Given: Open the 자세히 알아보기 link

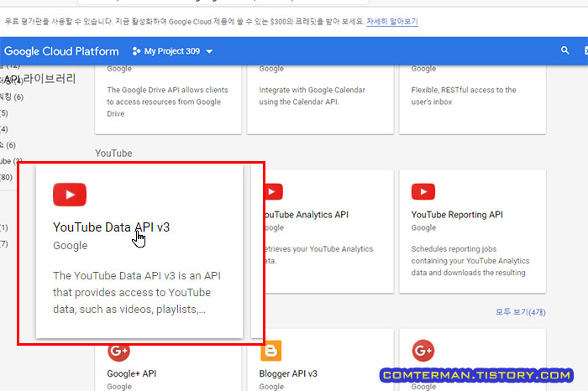Looking at the screenshot, I should [x=392, y=21].
